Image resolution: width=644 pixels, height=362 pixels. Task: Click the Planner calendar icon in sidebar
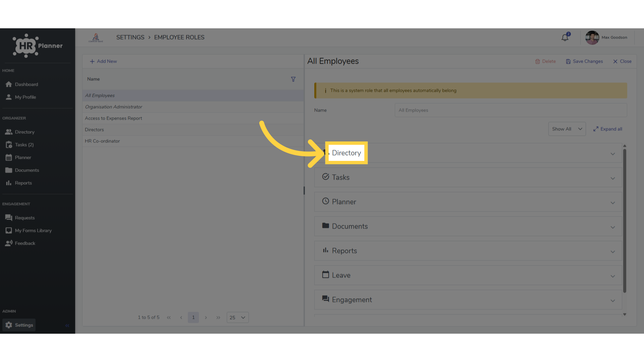click(x=9, y=158)
